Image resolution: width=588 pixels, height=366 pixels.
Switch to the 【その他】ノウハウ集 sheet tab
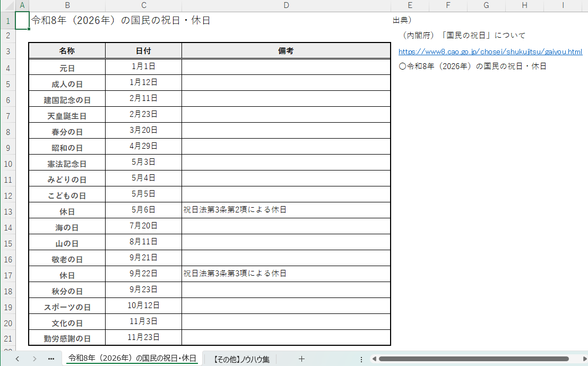pyautogui.click(x=241, y=359)
